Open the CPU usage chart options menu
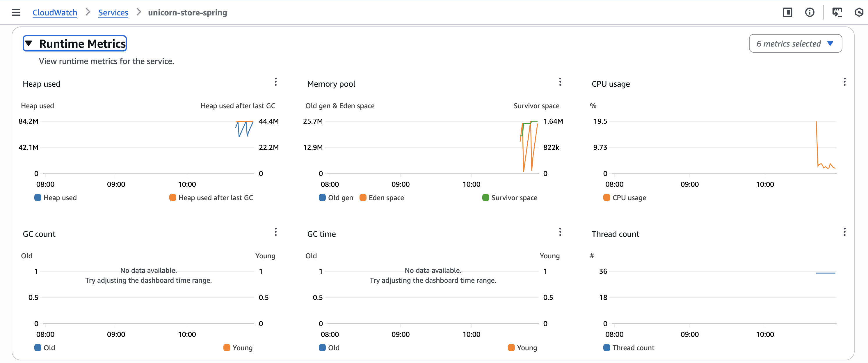 (845, 82)
